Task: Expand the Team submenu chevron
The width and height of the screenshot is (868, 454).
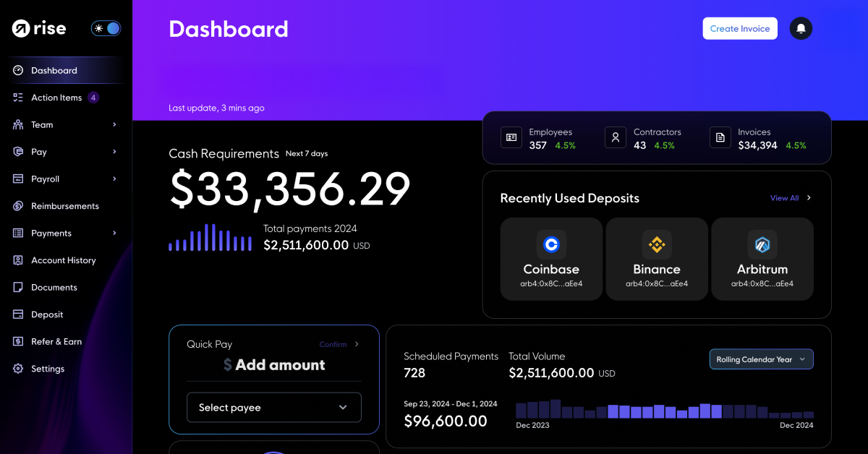Action: pos(114,124)
